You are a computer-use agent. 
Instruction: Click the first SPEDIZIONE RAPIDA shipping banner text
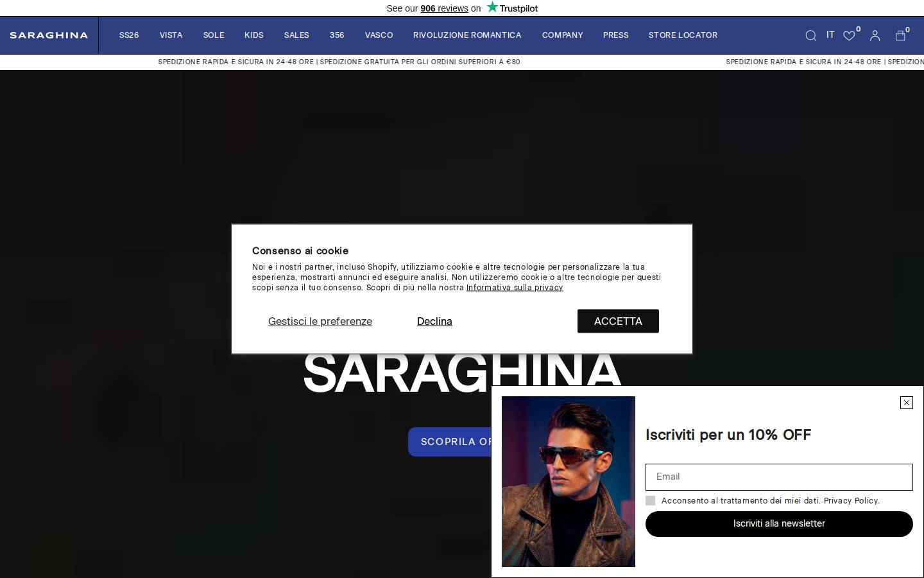pos(339,62)
